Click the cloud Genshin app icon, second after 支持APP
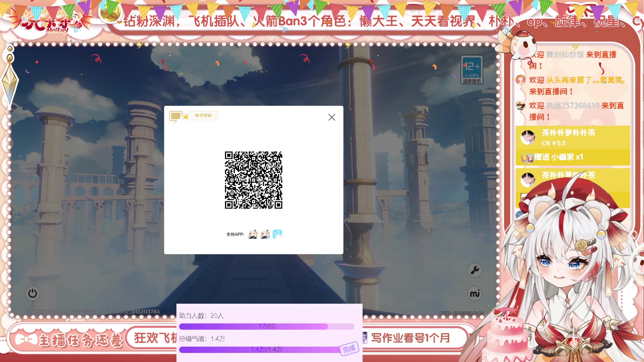Image resolution: width=644 pixels, height=362 pixels. click(x=265, y=234)
